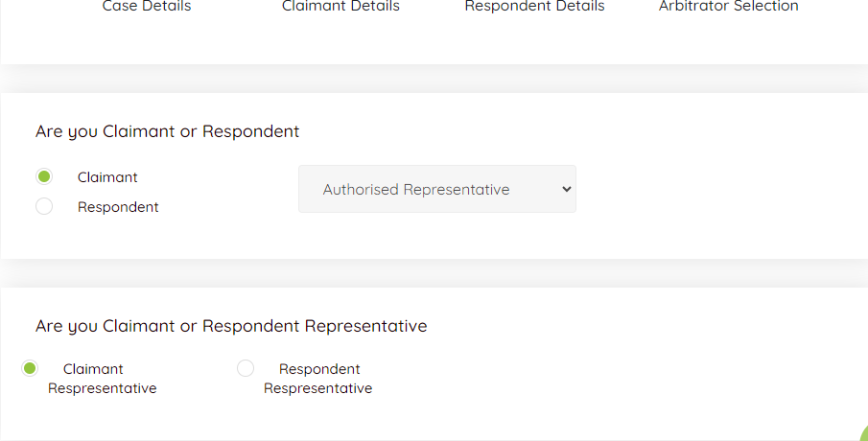The image size is (868, 441).
Task: Choose the Respondent radio button
Action: (44, 206)
